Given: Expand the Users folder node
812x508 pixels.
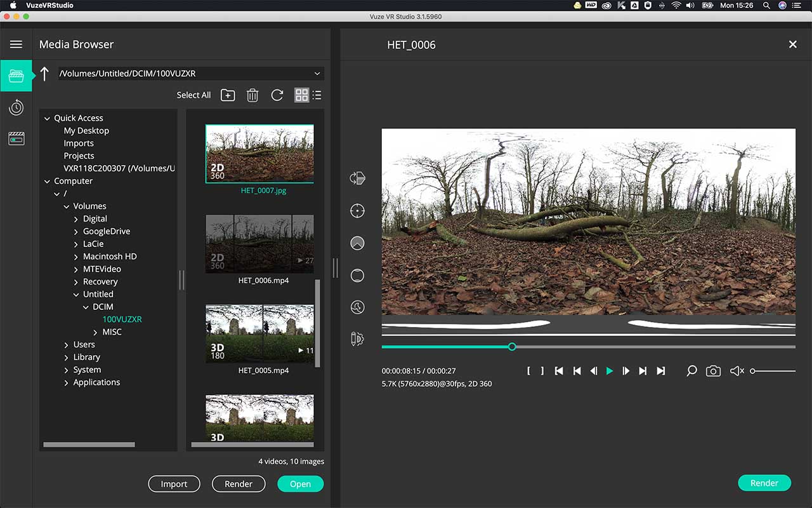Looking at the screenshot, I should click(67, 345).
